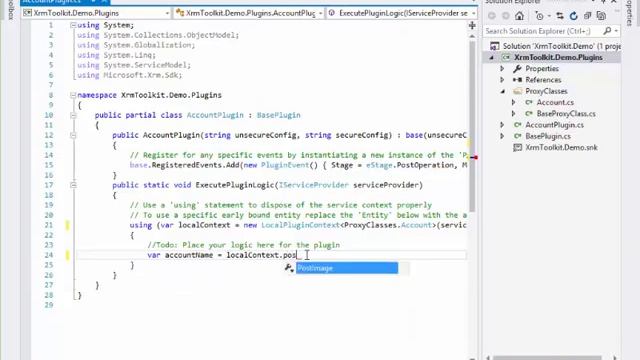Select BaseProxyClass.cs in Solution Explorer
The image size is (640, 360).
[x=566, y=113]
